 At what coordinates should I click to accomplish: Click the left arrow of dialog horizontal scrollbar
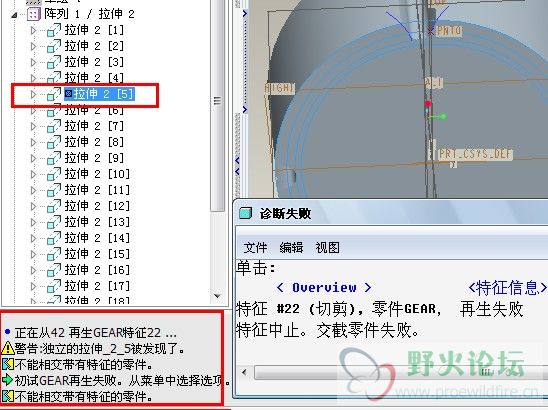pyautogui.click(x=244, y=372)
